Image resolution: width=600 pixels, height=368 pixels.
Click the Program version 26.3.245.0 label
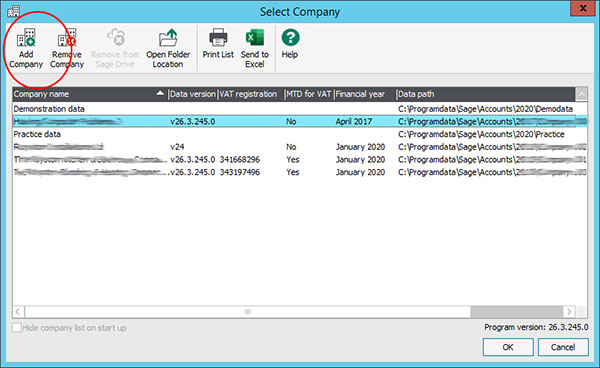click(x=536, y=327)
